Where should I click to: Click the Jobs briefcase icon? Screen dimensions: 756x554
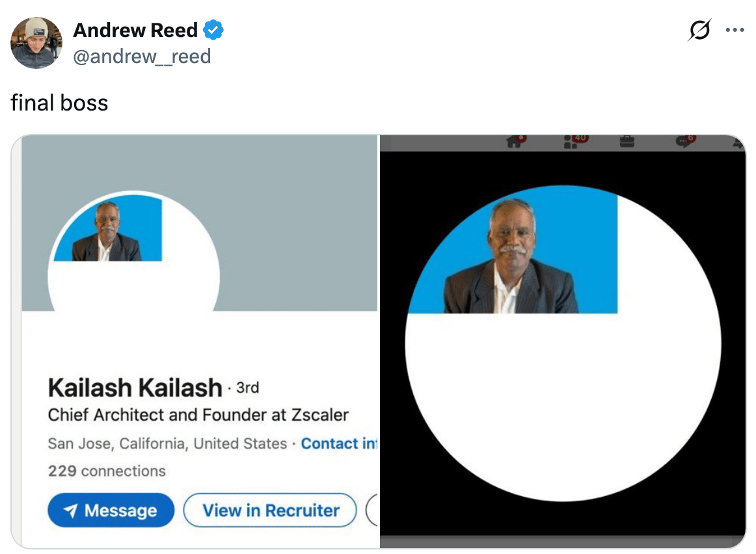click(627, 142)
